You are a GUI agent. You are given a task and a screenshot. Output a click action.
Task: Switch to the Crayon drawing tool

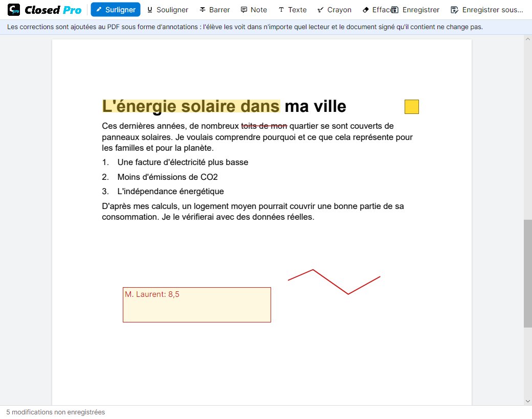pyautogui.click(x=335, y=10)
